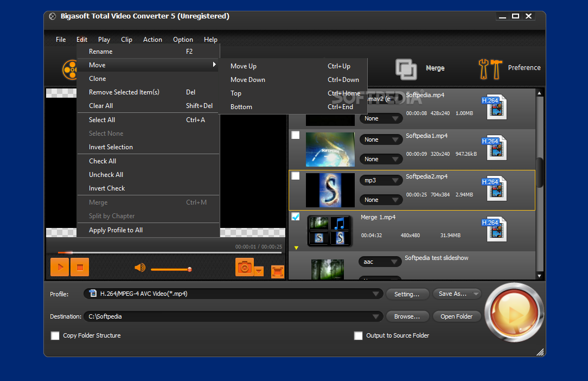Expand the Destination path dropdown
This screenshot has height=381, width=588.
(x=375, y=317)
